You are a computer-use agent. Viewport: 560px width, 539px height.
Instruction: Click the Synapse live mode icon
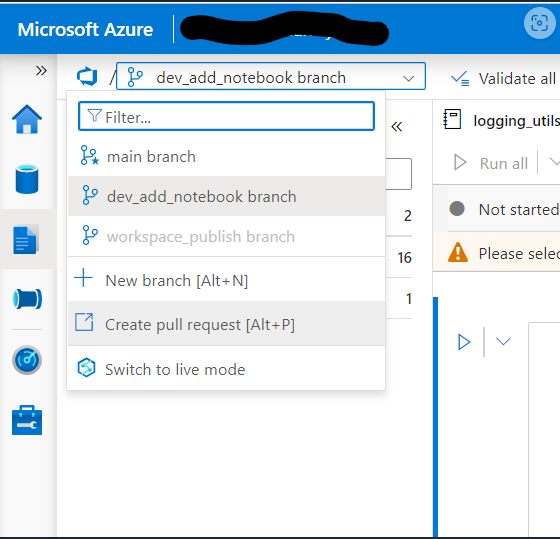86,368
